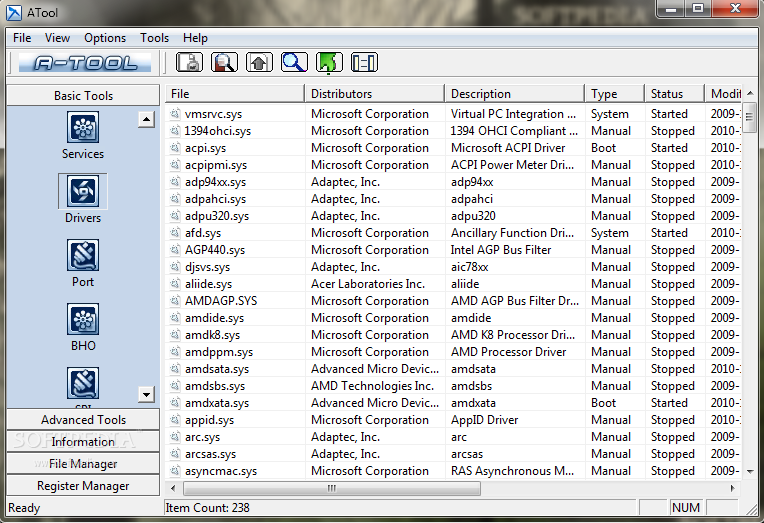
Task: Click the vertical scrollbar up arrow
Action: [750, 93]
